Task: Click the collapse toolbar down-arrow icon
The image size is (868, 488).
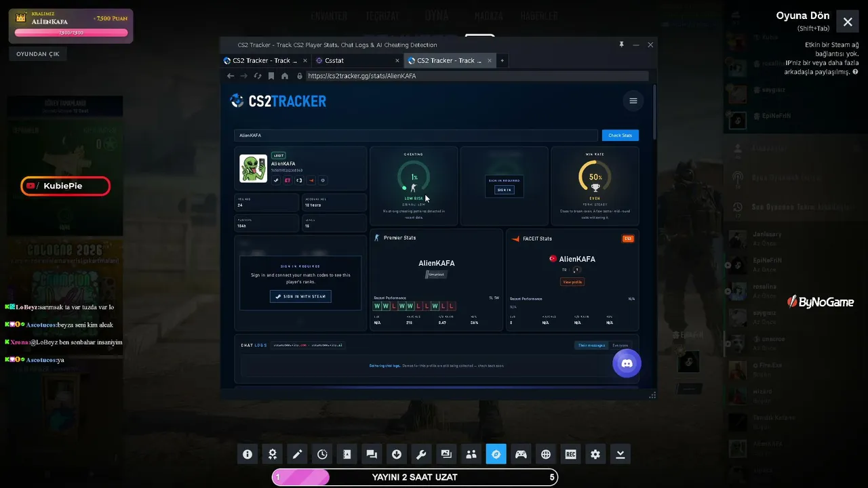Action: [x=620, y=454]
